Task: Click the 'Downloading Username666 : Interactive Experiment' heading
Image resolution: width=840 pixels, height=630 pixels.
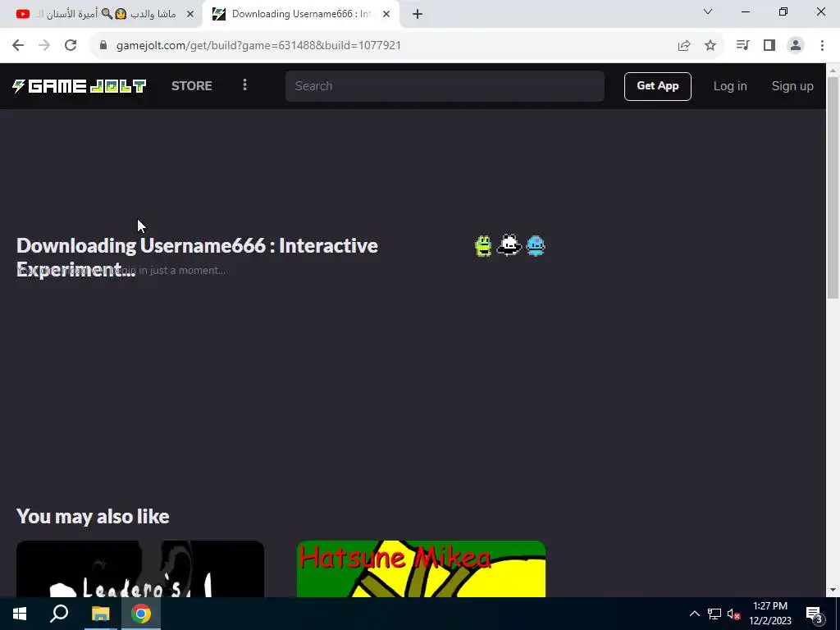Action: click(x=197, y=257)
